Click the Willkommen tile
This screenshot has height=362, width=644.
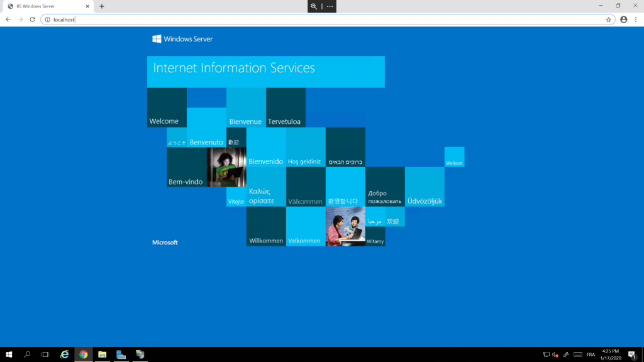click(x=266, y=226)
